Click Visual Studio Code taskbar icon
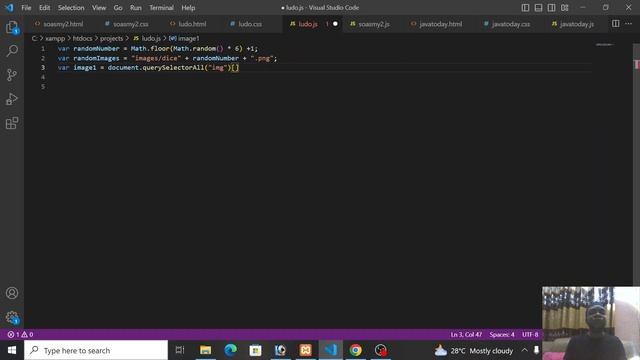The width and height of the screenshot is (640, 360). (x=331, y=350)
